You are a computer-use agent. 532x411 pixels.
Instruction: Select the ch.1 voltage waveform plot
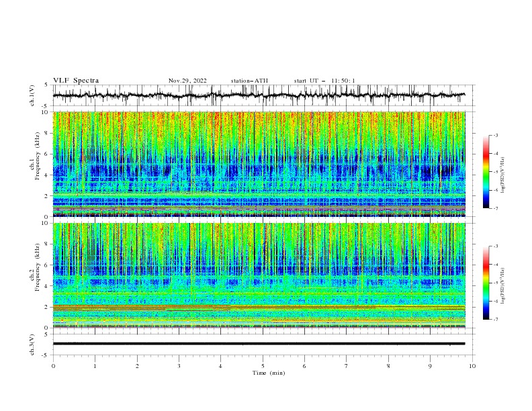[x=264, y=95]
